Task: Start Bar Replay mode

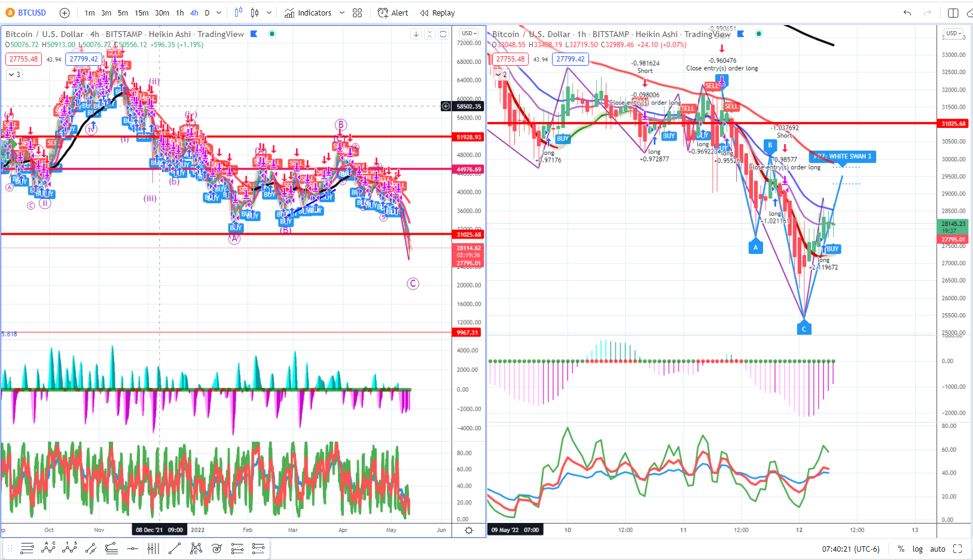Action: (x=437, y=13)
